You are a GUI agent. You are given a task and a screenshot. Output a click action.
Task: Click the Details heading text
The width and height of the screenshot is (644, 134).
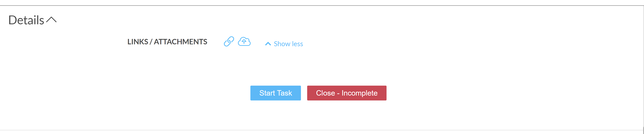(26, 20)
